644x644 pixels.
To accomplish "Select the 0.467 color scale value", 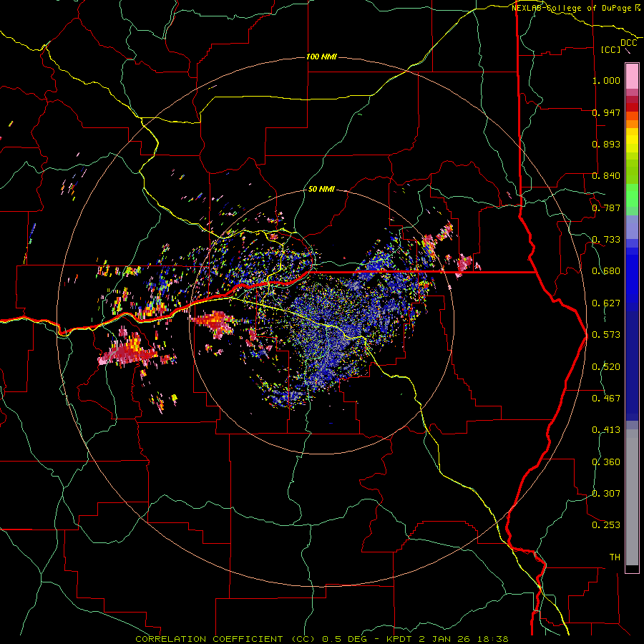I will tap(606, 399).
